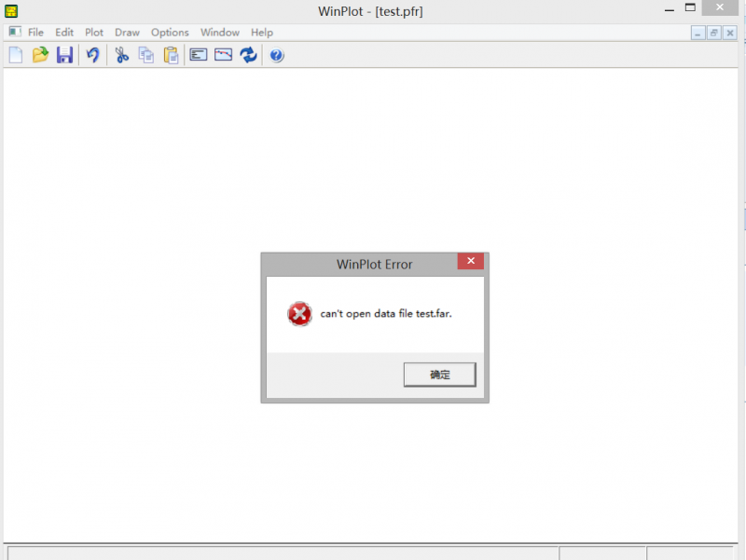The image size is (746, 560).
Task: Open a file with the folder icon
Action: tap(40, 55)
